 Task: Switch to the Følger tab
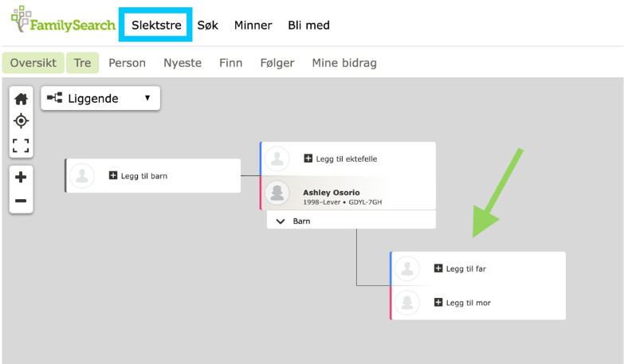coord(277,63)
